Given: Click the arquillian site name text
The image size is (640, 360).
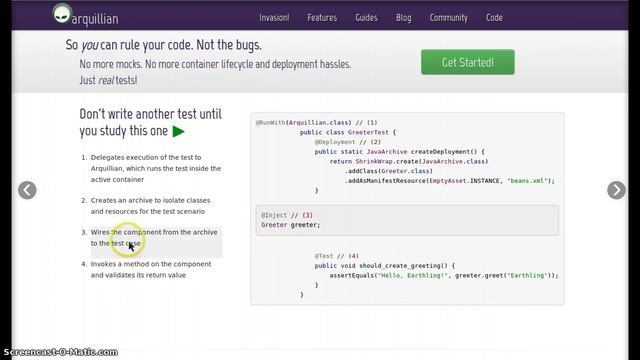Looking at the screenshot, I should click(x=95, y=19).
